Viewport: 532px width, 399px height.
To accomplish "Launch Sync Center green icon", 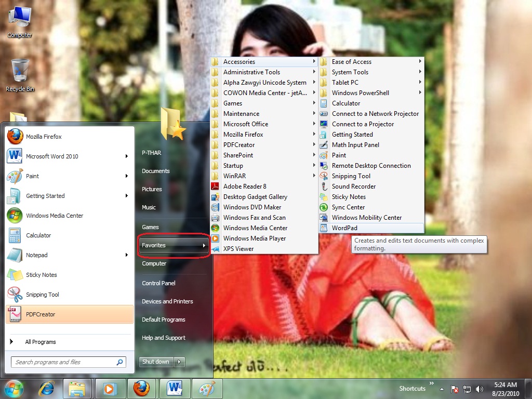I will pyautogui.click(x=324, y=207).
